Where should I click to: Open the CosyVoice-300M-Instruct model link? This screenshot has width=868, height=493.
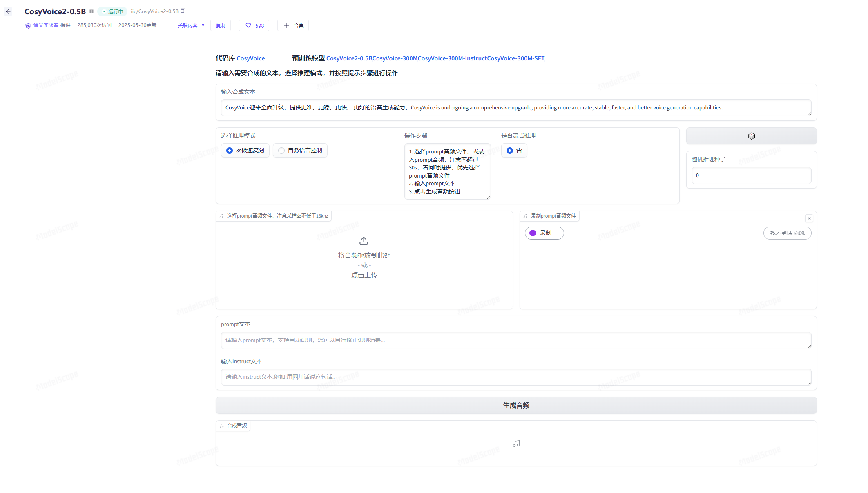click(452, 58)
